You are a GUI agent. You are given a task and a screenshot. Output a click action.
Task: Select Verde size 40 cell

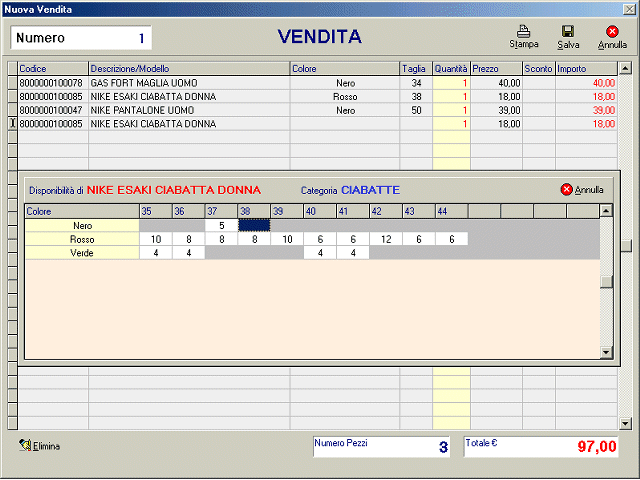[320, 253]
